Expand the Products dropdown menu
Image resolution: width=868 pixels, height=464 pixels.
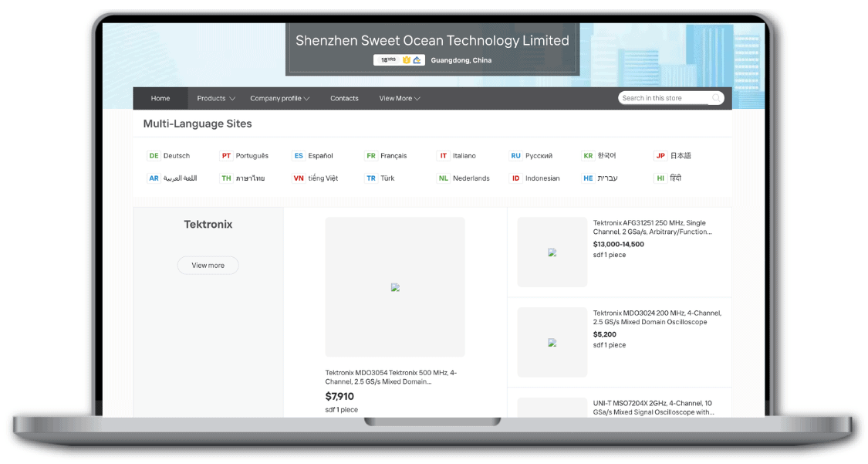tap(216, 99)
